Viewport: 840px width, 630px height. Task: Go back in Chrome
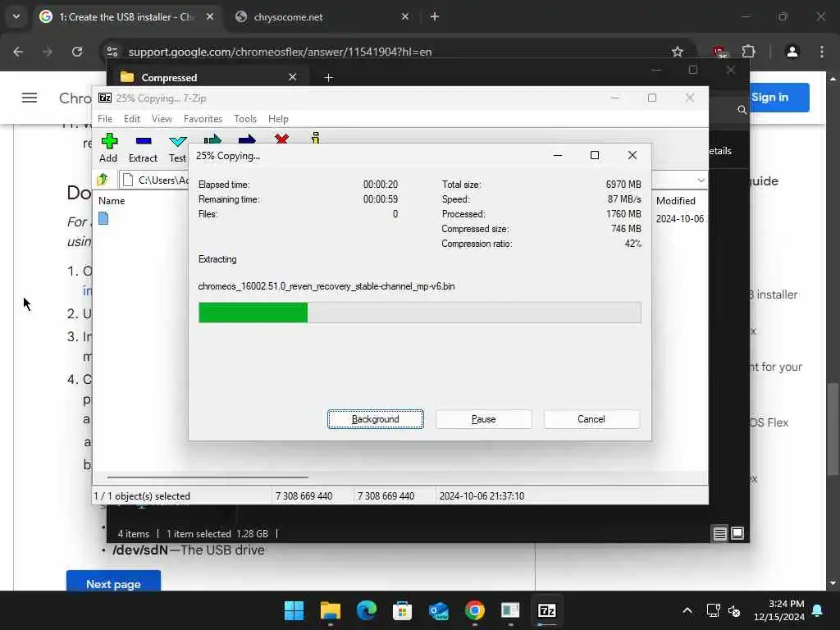[x=18, y=52]
